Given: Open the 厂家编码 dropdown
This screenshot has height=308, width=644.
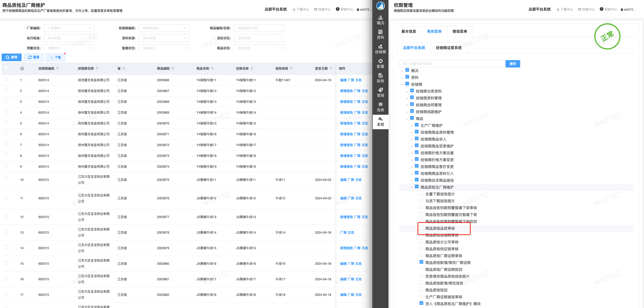Looking at the screenshot, I should pyautogui.click(x=69, y=28).
